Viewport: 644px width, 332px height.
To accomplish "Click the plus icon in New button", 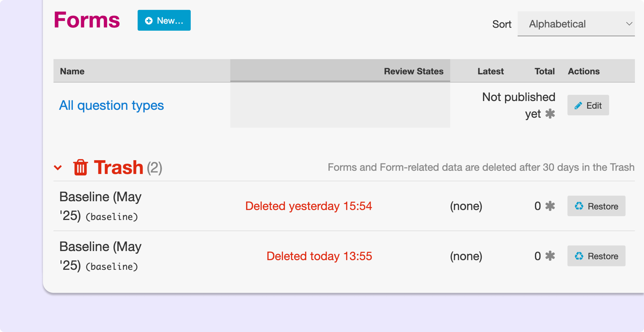I will pos(149,21).
